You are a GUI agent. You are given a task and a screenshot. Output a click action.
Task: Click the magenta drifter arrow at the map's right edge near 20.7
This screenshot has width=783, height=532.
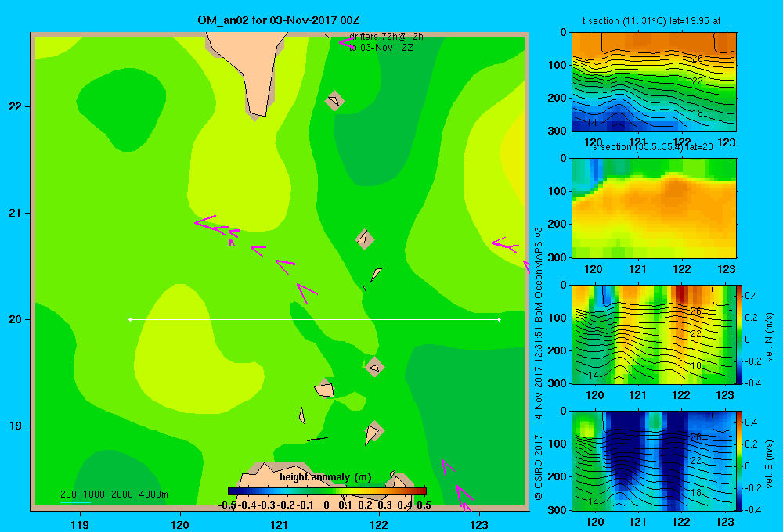coord(505,245)
